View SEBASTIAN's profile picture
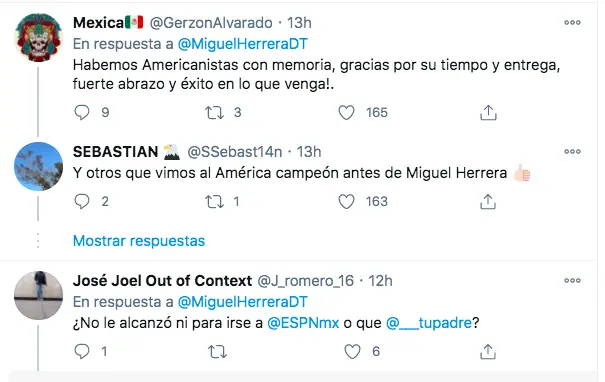Image resolution: width=605 pixels, height=382 pixels. coord(38,166)
